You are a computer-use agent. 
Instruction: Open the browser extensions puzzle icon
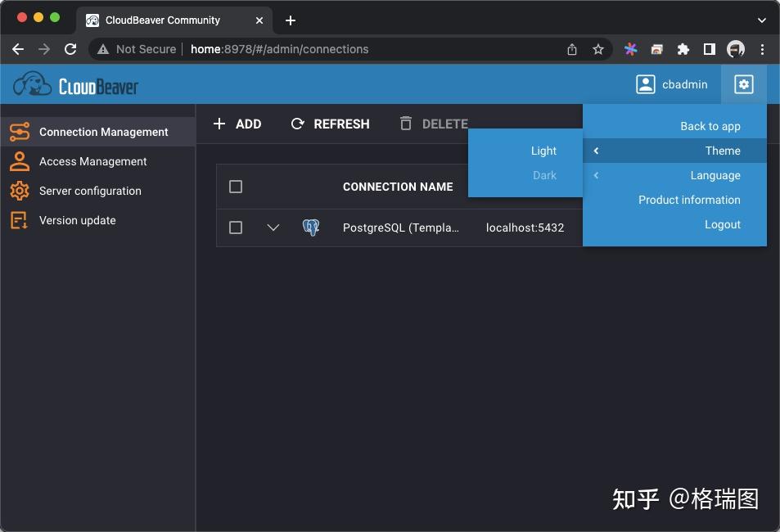click(x=683, y=49)
